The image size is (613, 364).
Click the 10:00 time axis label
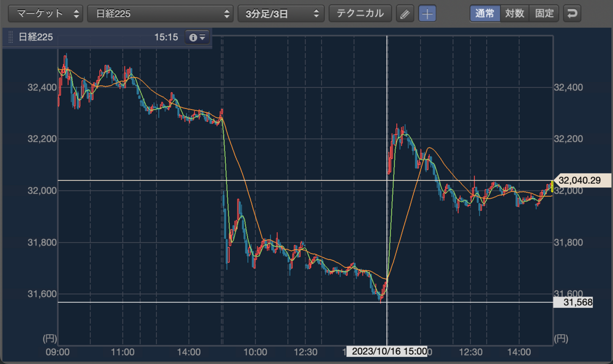[255, 352]
